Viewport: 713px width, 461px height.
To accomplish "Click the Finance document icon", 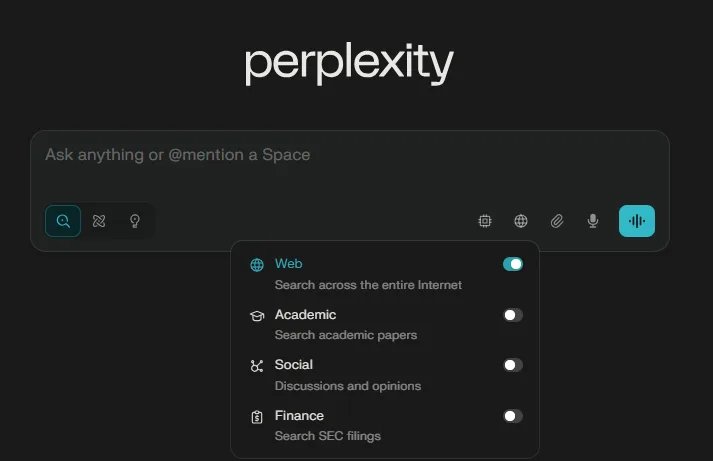I will 257,416.
